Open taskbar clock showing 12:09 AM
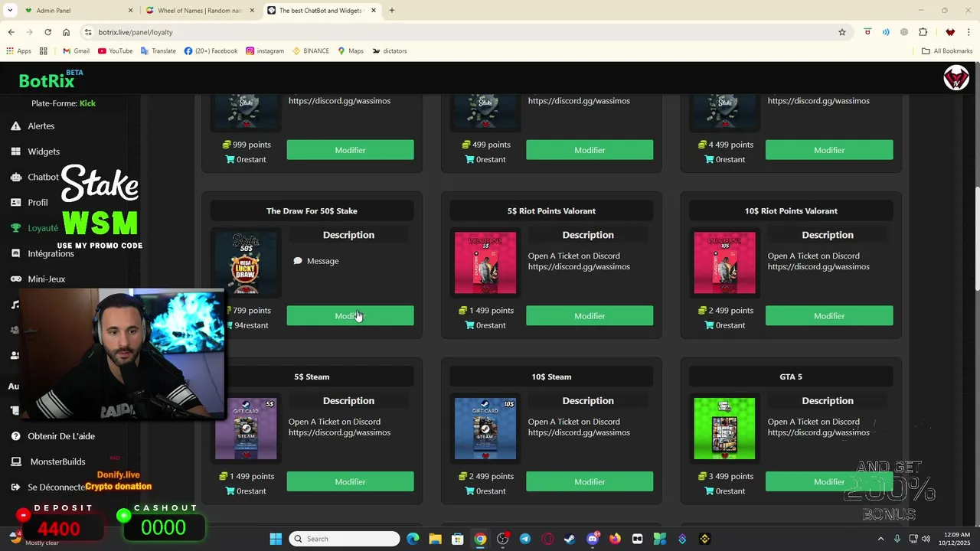The width and height of the screenshot is (980, 551). tap(954, 539)
